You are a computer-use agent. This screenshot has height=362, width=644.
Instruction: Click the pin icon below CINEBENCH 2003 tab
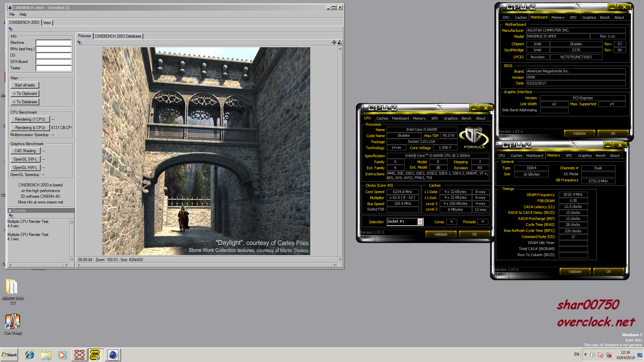click(11, 29)
